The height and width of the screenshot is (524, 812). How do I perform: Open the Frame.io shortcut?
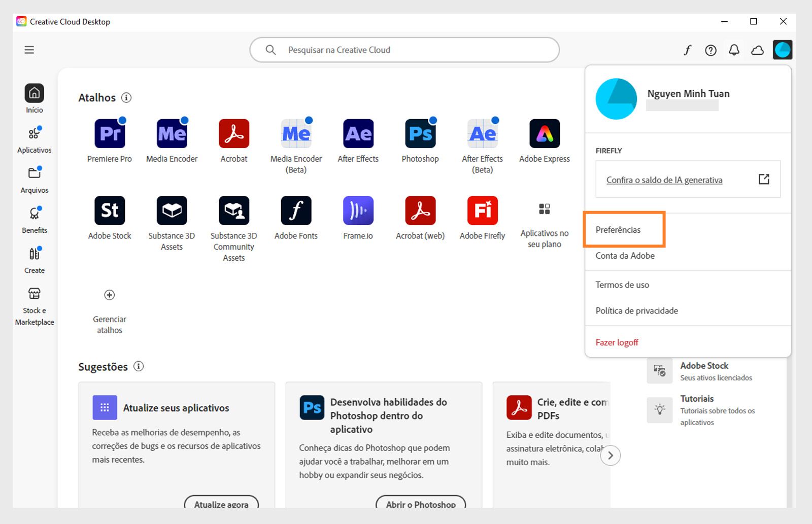click(x=358, y=211)
